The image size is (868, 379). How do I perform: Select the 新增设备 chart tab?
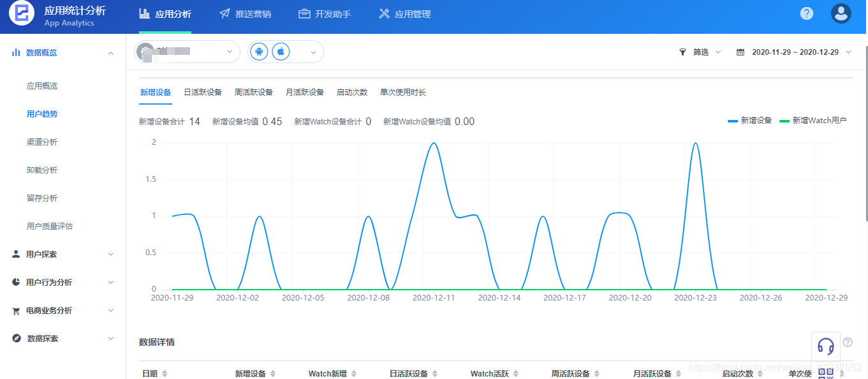[x=155, y=93]
